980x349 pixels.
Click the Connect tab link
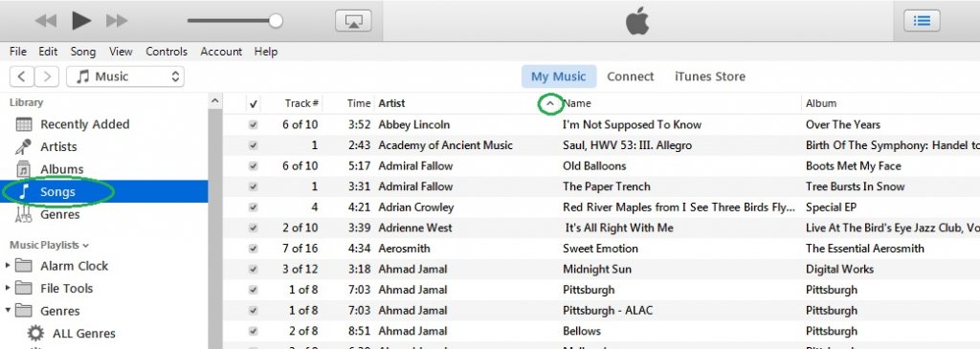[x=630, y=76]
